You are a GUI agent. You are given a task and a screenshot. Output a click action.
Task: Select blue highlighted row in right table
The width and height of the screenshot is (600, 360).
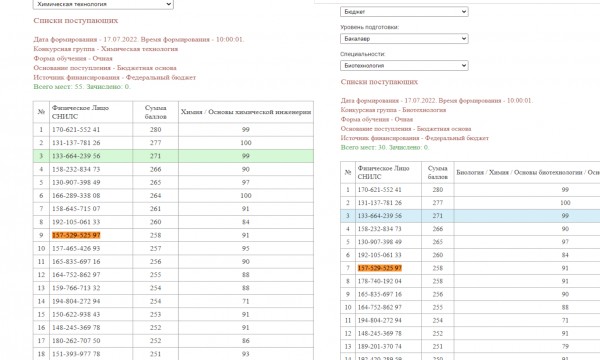click(470, 216)
